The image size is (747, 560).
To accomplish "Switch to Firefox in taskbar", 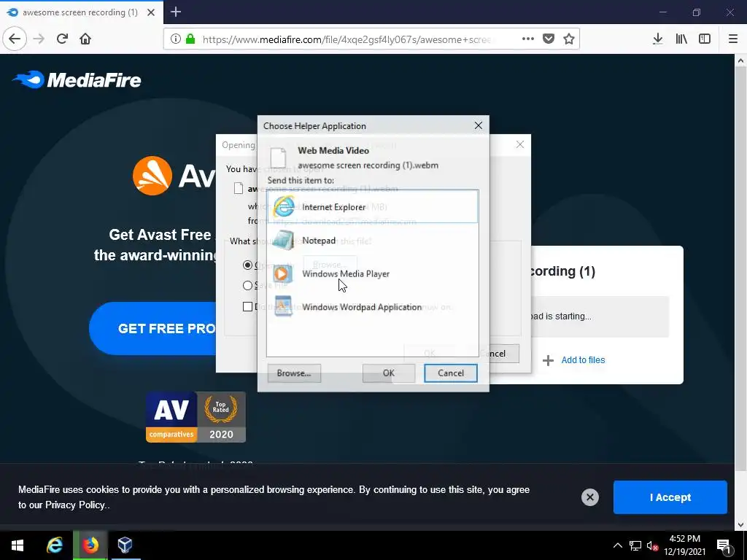I will (x=90, y=545).
